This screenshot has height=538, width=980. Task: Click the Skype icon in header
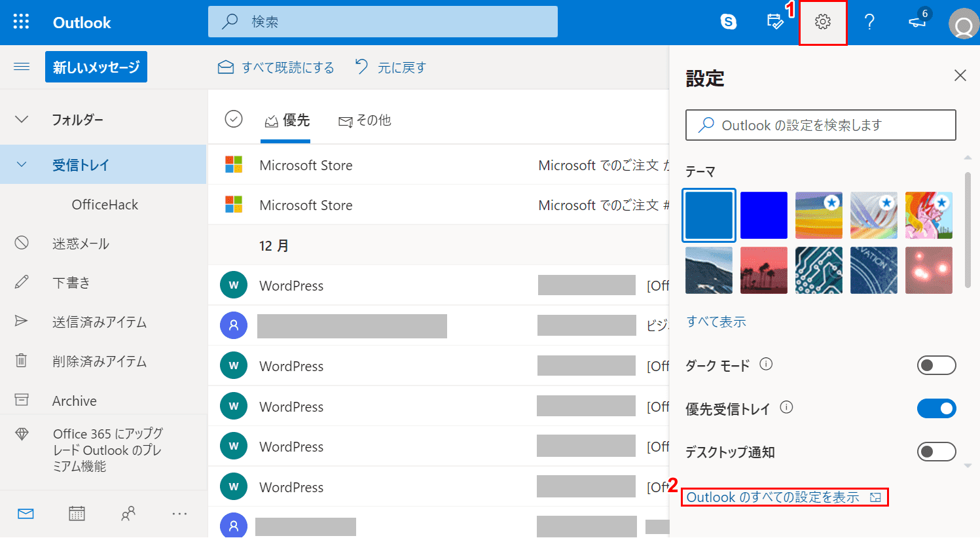coord(728,22)
